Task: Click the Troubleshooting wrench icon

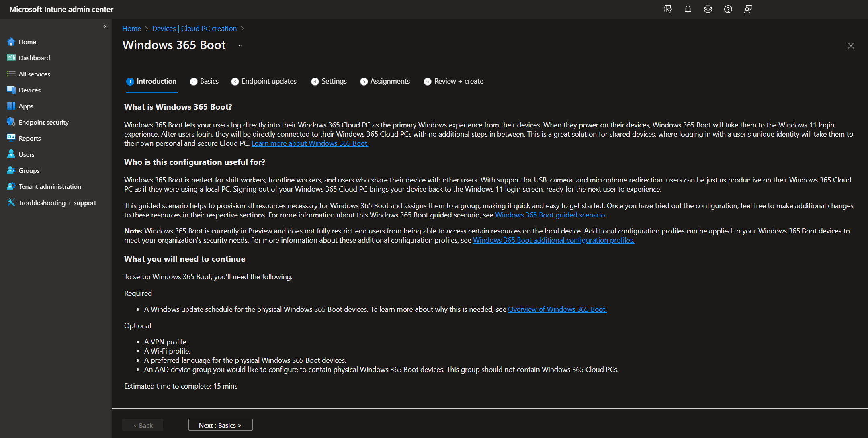Action: pos(11,203)
